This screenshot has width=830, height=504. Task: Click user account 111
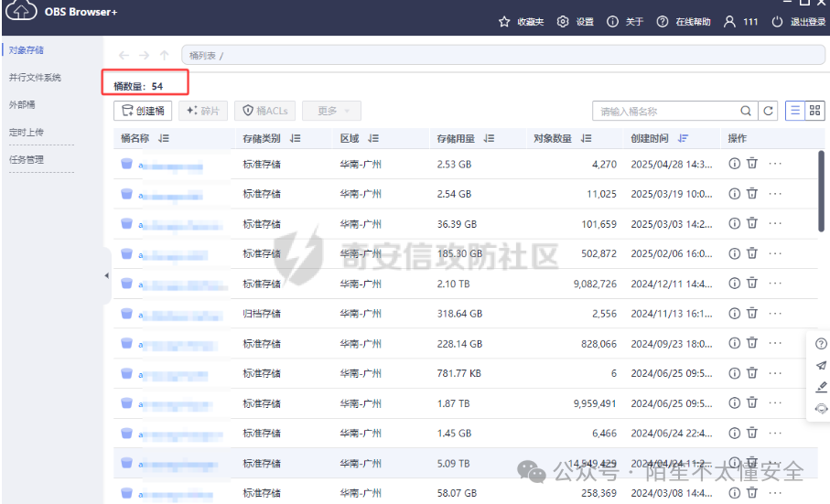(x=740, y=22)
